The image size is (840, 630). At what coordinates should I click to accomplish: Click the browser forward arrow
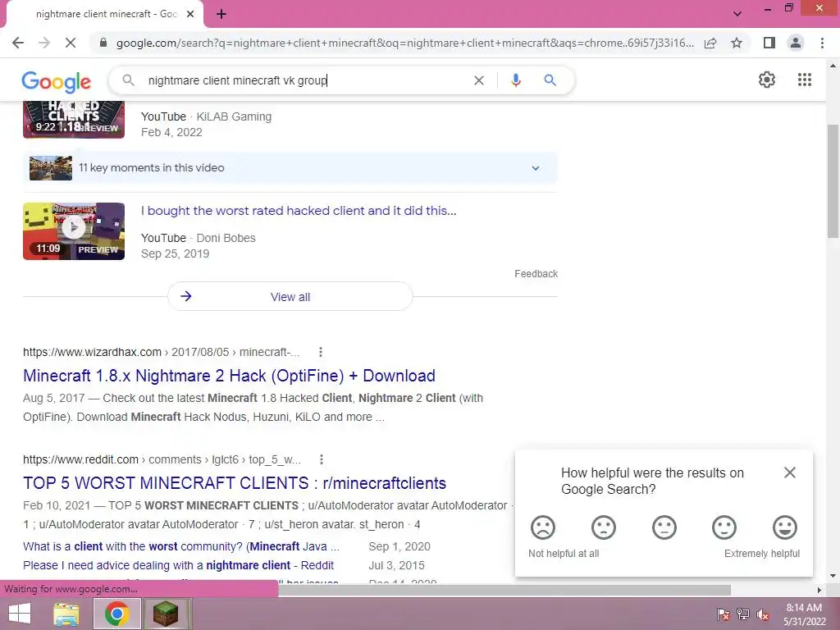pos(44,43)
